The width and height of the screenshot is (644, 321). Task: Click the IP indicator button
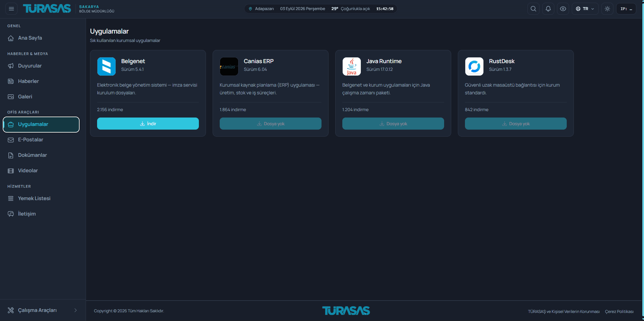626,9
